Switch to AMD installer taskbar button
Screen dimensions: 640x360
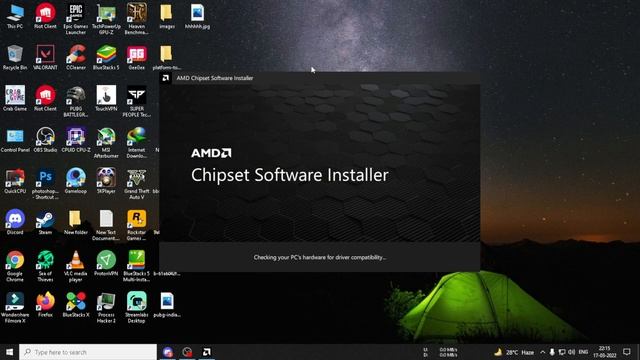207,352
